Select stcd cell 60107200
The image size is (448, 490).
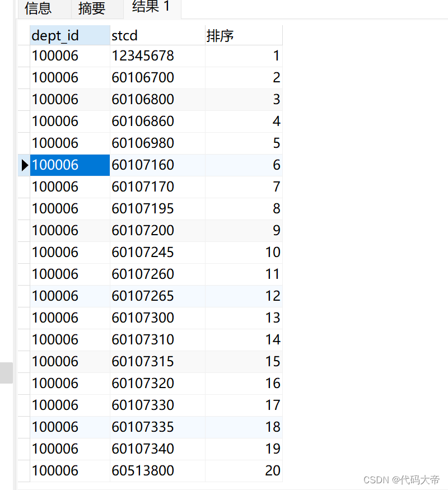(157, 231)
